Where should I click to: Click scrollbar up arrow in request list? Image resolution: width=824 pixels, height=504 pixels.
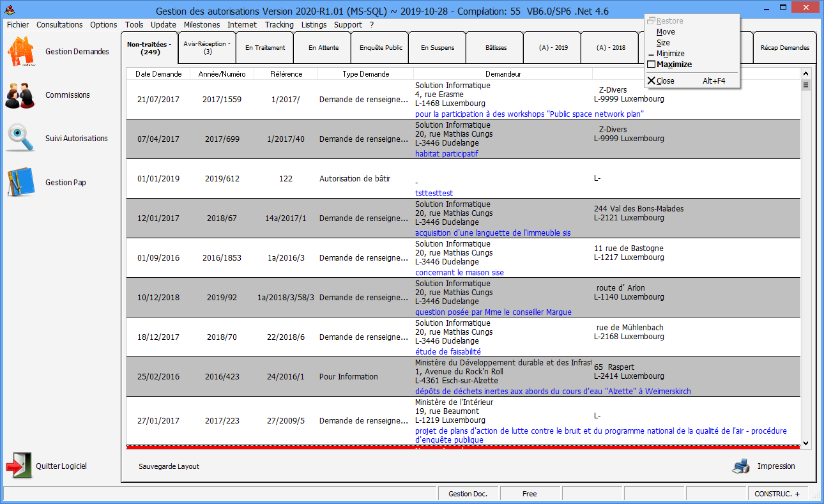805,73
